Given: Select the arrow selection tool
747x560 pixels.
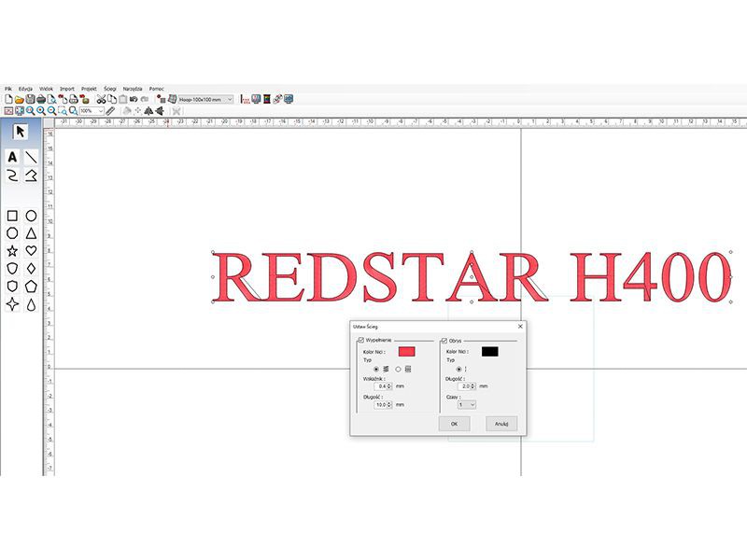Looking at the screenshot, I should pyautogui.click(x=19, y=132).
